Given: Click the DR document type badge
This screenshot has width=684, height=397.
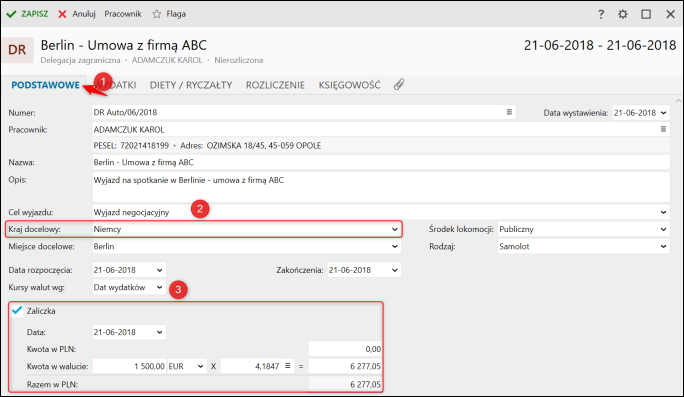Looking at the screenshot, I should [17, 50].
